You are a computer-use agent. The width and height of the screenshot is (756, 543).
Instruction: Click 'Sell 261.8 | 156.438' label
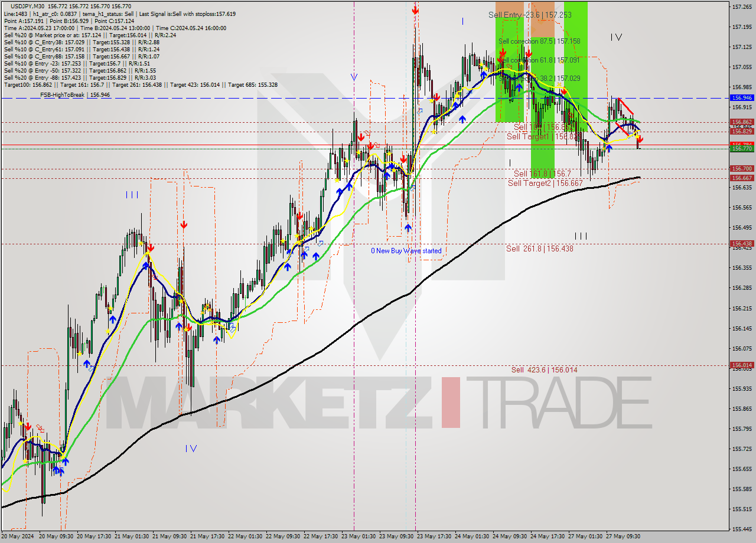click(x=540, y=248)
